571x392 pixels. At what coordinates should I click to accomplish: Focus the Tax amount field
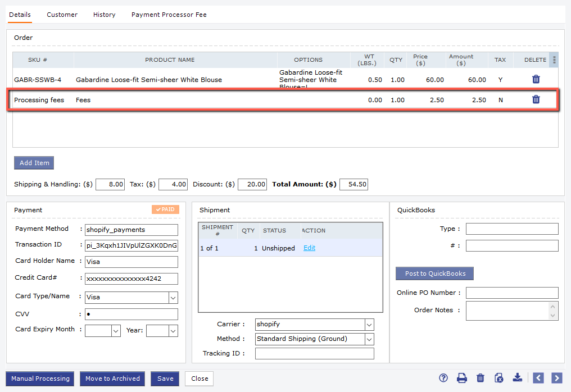point(173,185)
